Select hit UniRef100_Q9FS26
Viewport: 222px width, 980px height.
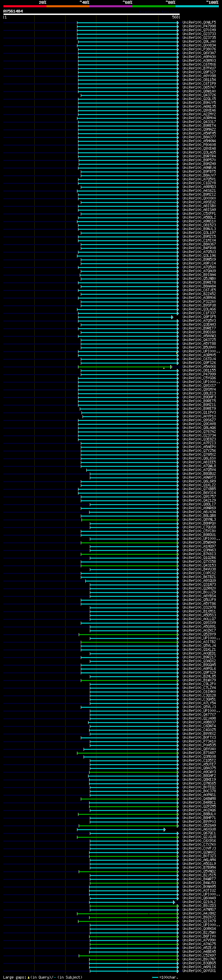pyautogui.click(x=199, y=363)
